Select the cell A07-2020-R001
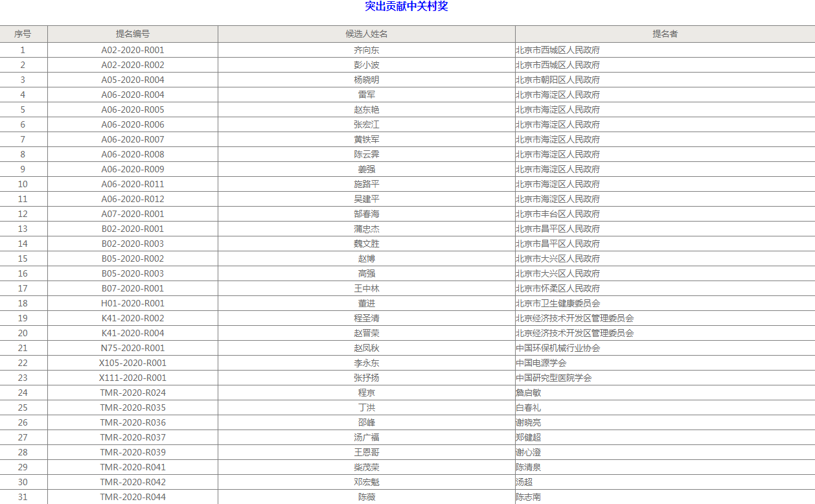This screenshot has width=815, height=504. coord(133,214)
